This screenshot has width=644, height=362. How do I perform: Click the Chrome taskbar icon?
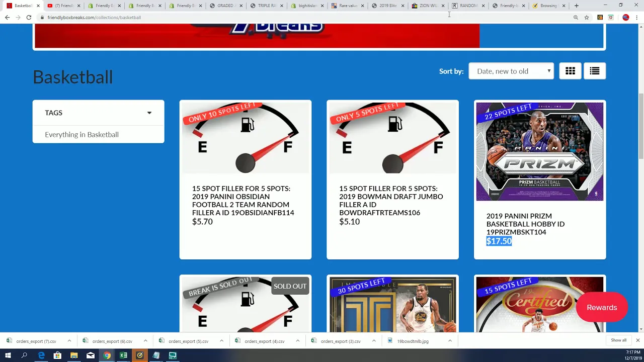pos(107,355)
